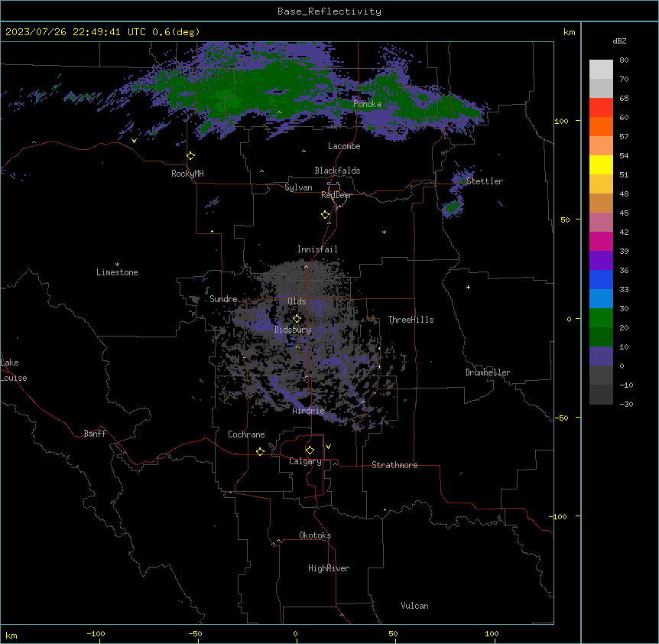Click the Calgary city label
This screenshot has height=644, width=659.
305,461
